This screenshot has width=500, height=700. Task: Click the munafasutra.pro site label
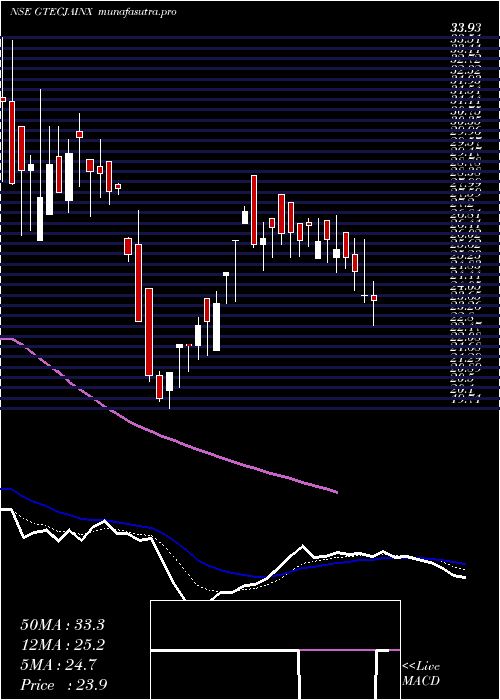[136, 12]
